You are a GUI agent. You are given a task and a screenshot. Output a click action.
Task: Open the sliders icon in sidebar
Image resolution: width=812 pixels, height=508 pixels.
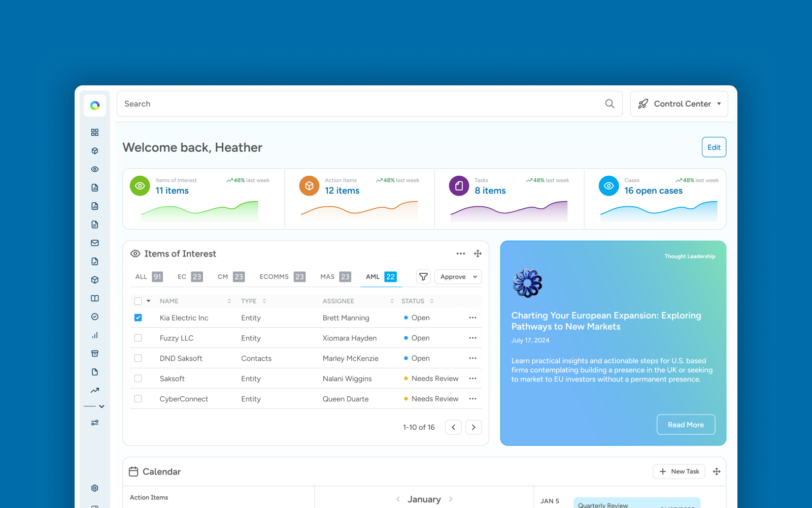(95, 423)
